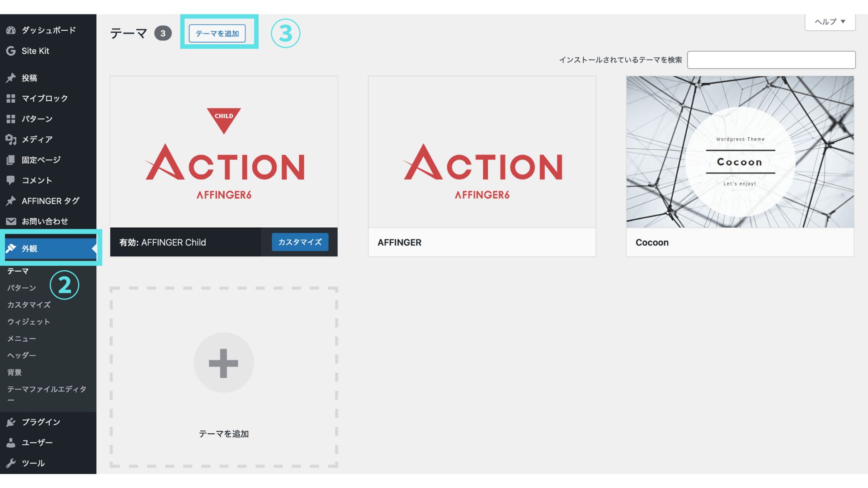
Task: Click the theme count badge 3
Action: coord(163,33)
